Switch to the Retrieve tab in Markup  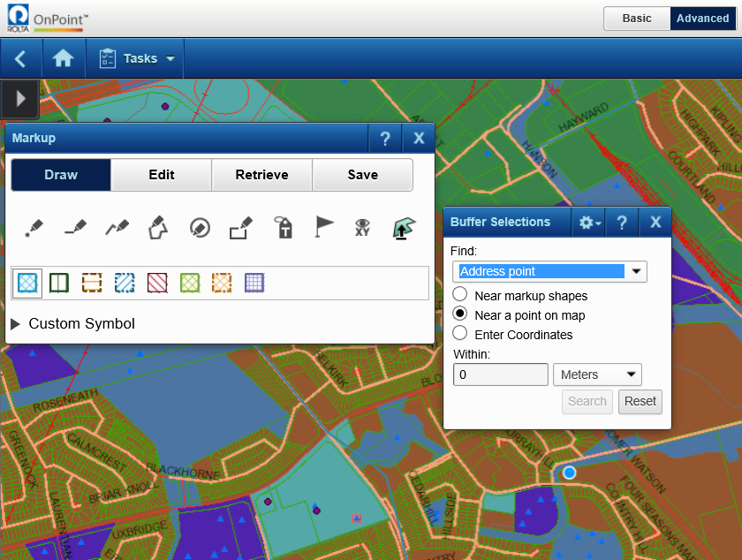pyautogui.click(x=261, y=175)
